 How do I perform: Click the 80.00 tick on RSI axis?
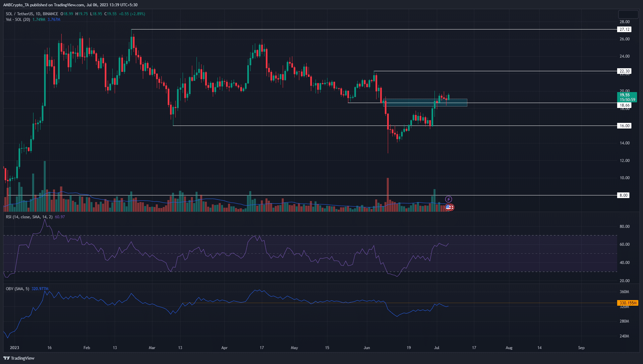(624, 227)
